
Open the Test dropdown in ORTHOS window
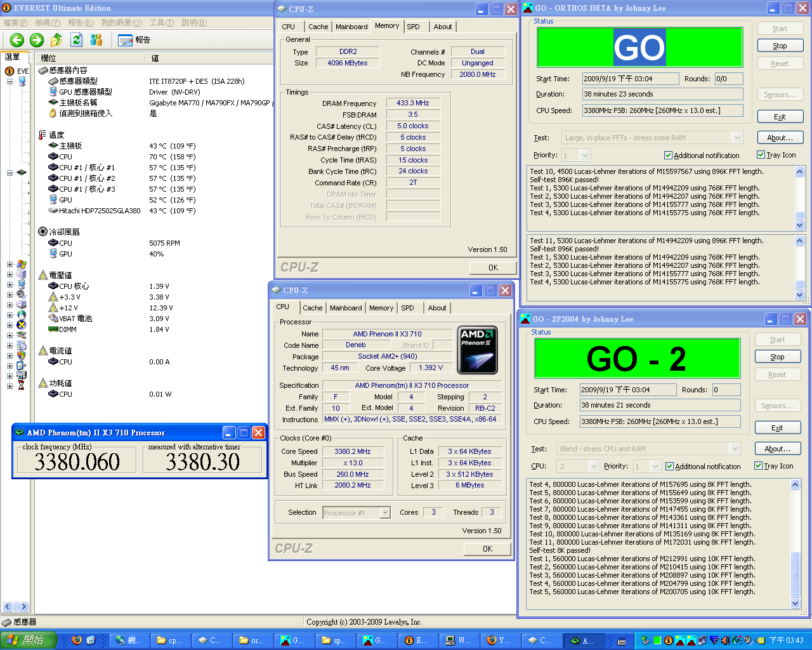737,138
